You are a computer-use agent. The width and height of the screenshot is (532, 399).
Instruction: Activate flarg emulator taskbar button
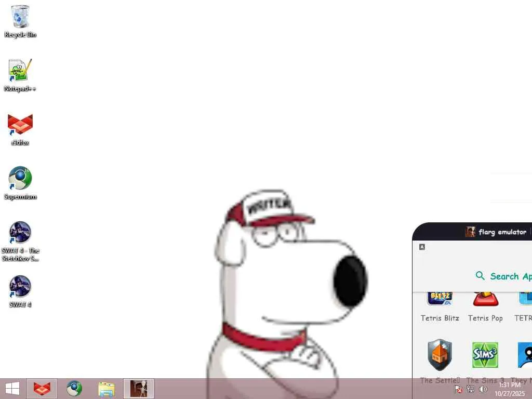tap(139, 389)
